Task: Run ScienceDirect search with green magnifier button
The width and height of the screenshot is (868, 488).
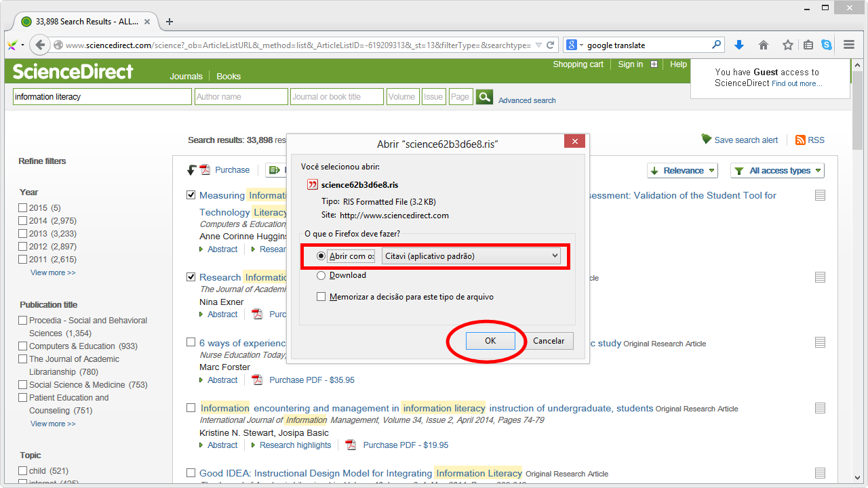Action: pos(484,97)
